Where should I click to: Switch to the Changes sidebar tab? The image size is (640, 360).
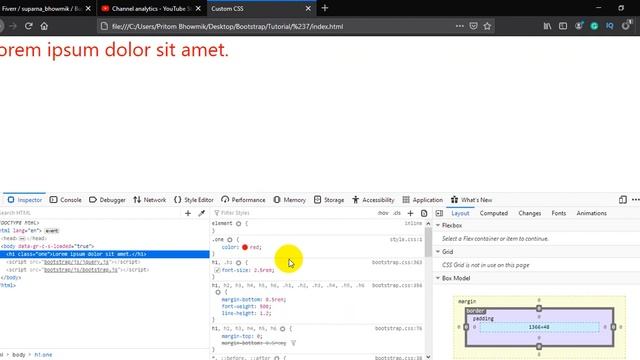[529, 213]
